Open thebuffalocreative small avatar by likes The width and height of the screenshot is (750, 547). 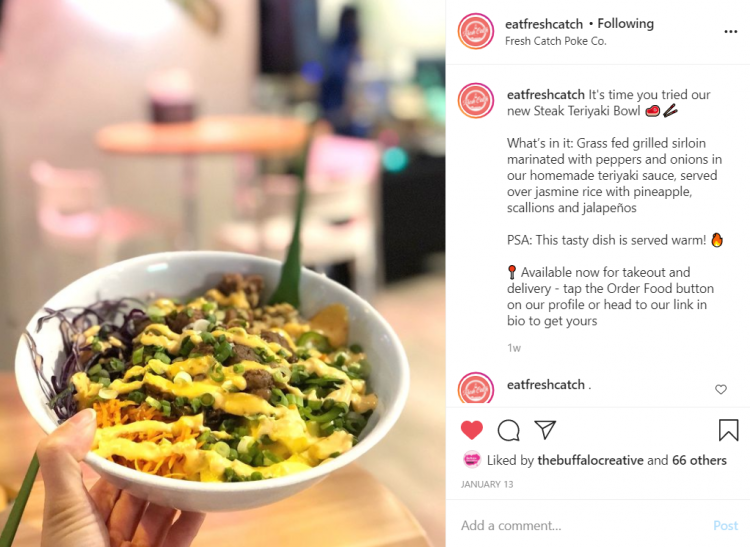[x=472, y=459]
